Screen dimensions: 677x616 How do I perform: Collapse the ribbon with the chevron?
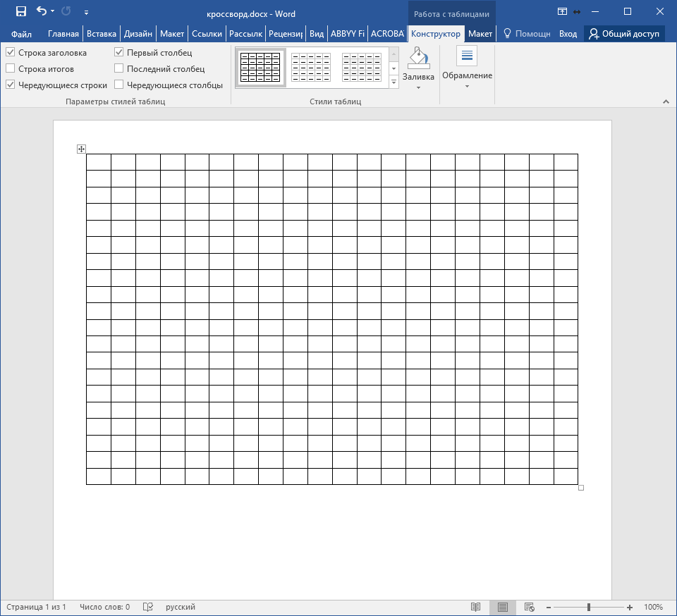pos(665,101)
